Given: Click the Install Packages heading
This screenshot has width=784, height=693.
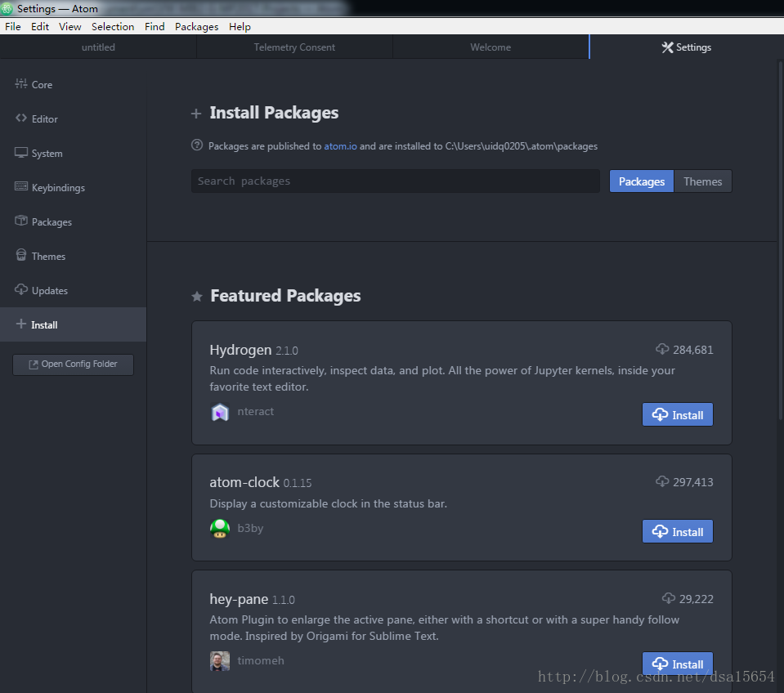Looking at the screenshot, I should [274, 113].
